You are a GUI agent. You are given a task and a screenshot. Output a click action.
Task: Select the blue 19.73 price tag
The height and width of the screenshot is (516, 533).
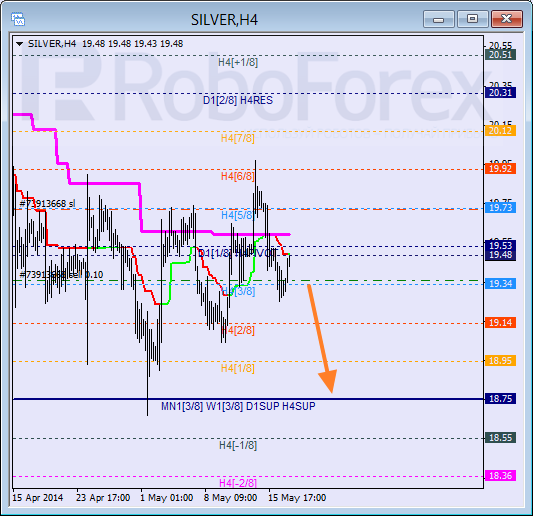click(500, 207)
